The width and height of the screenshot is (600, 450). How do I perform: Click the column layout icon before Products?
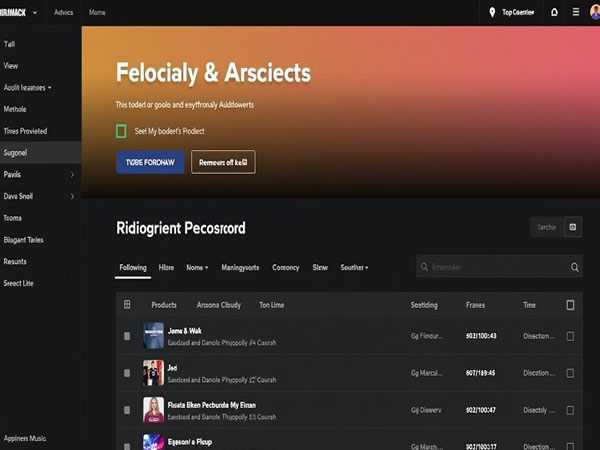(127, 305)
